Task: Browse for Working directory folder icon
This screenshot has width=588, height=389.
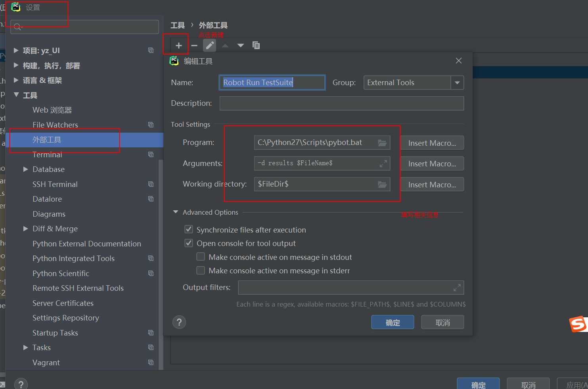Action: pyautogui.click(x=382, y=184)
